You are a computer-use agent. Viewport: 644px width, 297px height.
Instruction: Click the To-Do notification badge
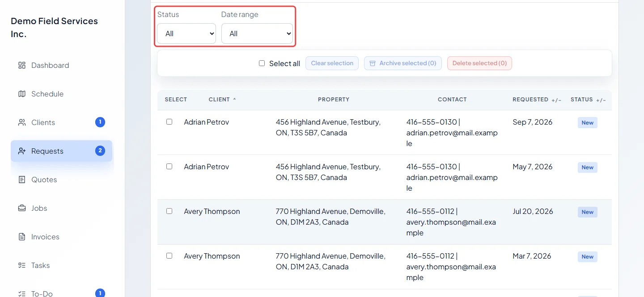(100, 293)
